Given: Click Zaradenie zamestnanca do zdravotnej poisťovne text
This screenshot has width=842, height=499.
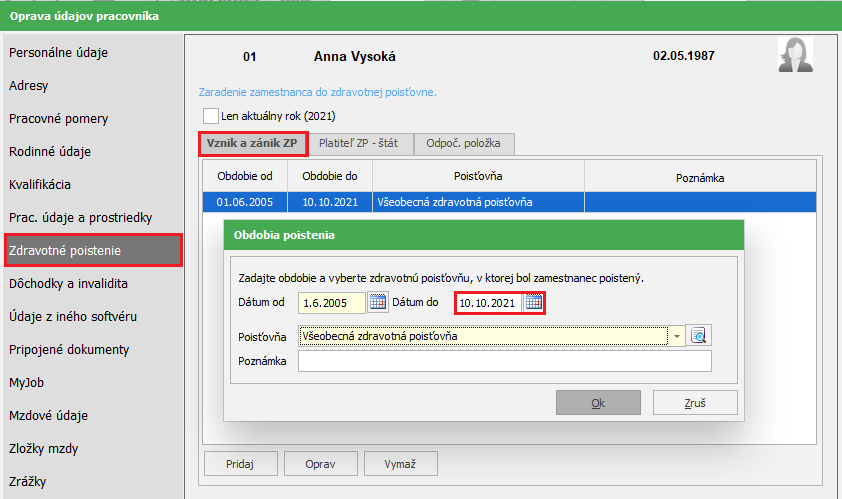Looking at the screenshot, I should point(318,92).
